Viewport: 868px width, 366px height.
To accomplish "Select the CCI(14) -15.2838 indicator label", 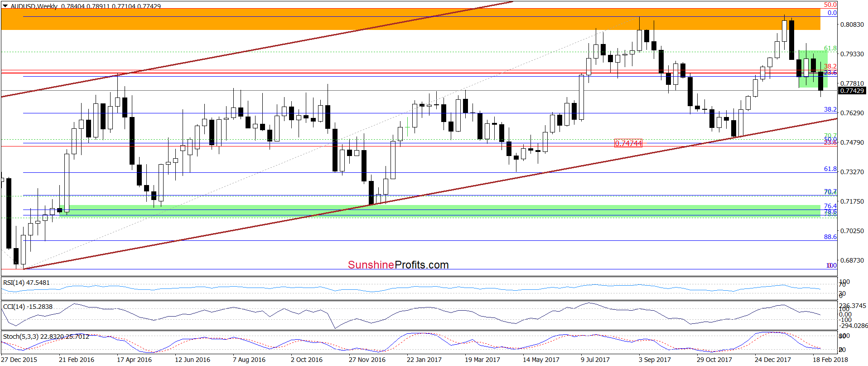I will (x=28, y=307).
